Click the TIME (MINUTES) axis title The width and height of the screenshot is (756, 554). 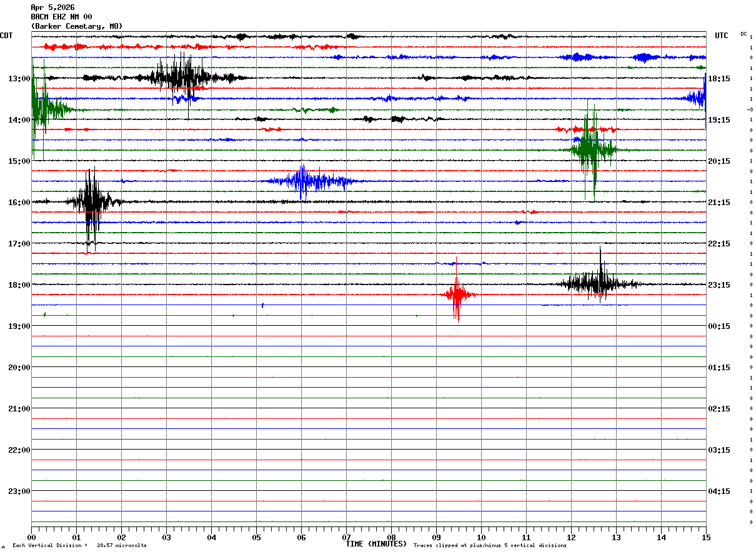[376, 544]
